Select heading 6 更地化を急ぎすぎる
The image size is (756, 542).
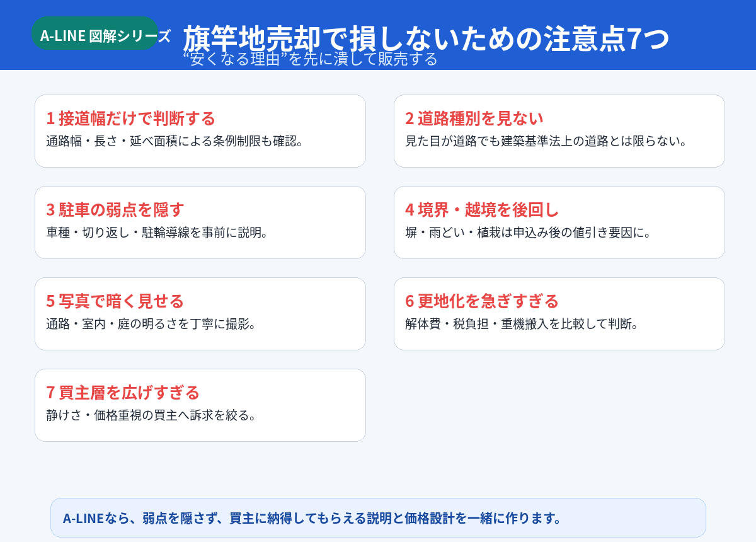(x=482, y=301)
